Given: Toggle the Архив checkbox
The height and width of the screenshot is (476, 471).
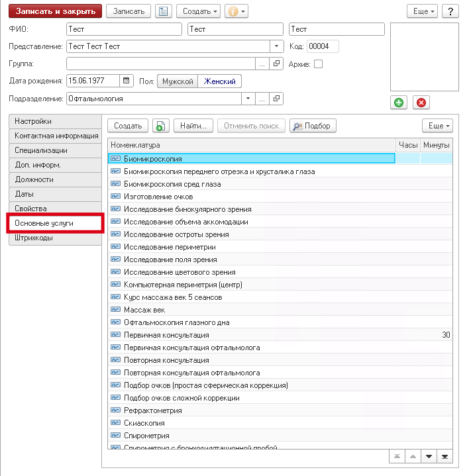Looking at the screenshot, I should pyautogui.click(x=318, y=64).
